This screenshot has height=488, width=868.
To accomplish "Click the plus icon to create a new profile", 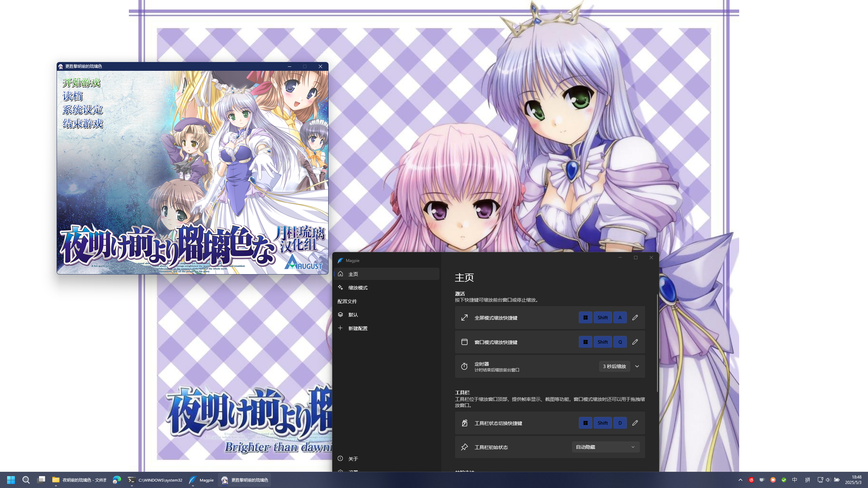I will (340, 328).
